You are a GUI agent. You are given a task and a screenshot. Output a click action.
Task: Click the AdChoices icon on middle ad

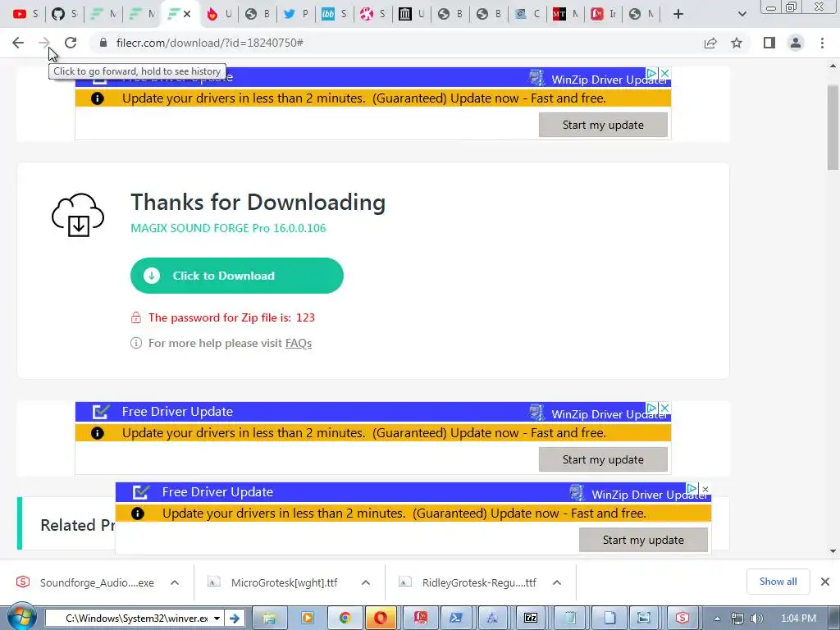coord(651,408)
